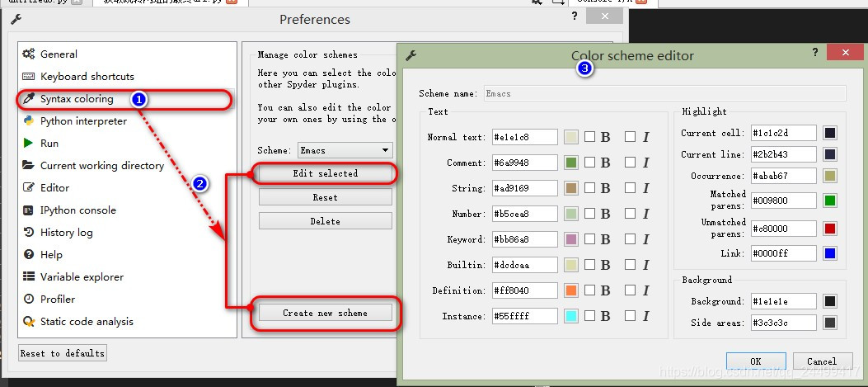Screen dimensions: 868x387
Task: Click Side areas hex color field
Action: (x=784, y=322)
